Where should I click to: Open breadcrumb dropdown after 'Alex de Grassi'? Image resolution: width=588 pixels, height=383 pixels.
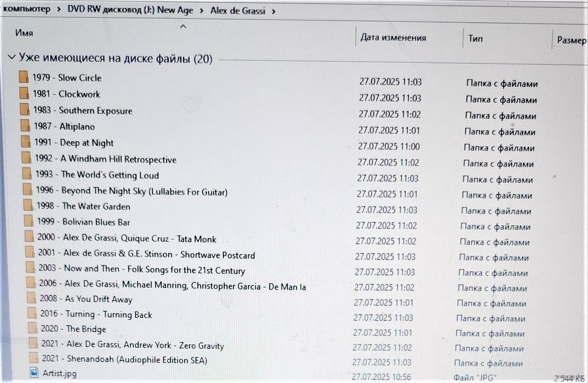click(x=273, y=12)
